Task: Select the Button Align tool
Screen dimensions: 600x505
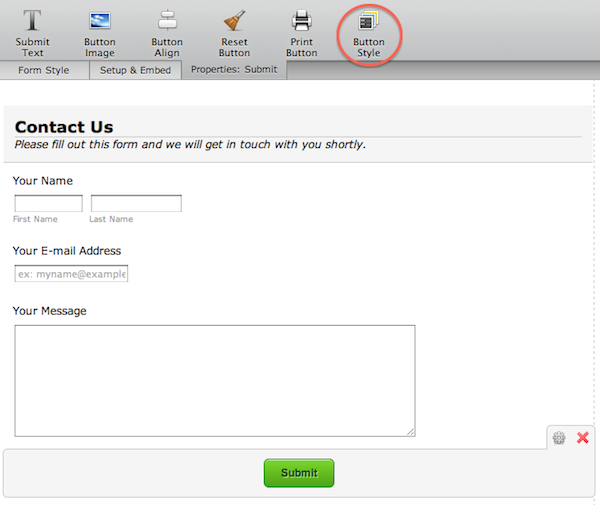Action: (x=167, y=21)
